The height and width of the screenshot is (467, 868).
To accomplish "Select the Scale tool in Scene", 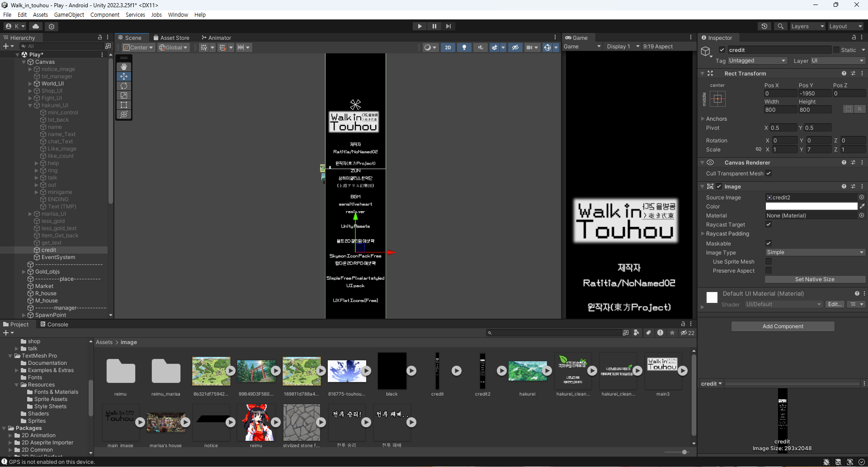I will (x=124, y=95).
